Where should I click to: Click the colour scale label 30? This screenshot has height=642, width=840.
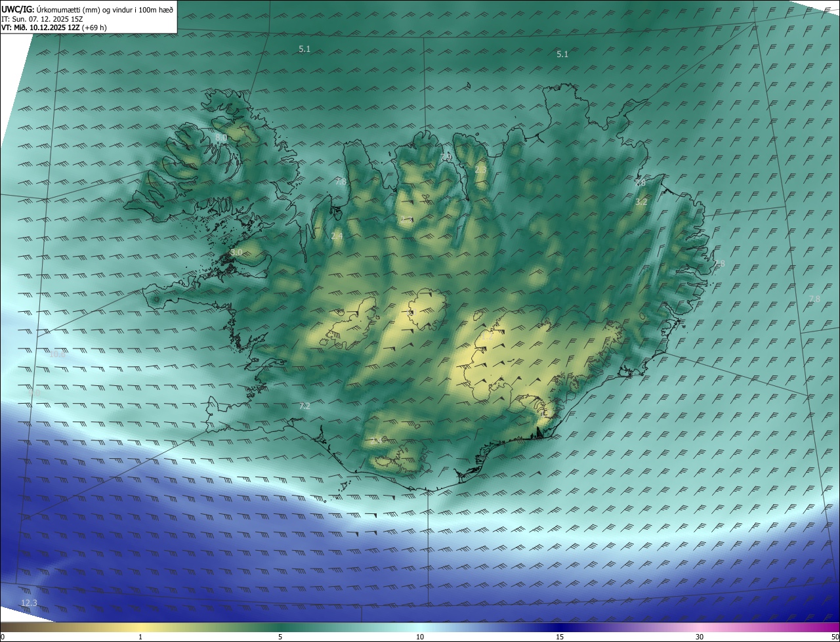click(x=700, y=637)
